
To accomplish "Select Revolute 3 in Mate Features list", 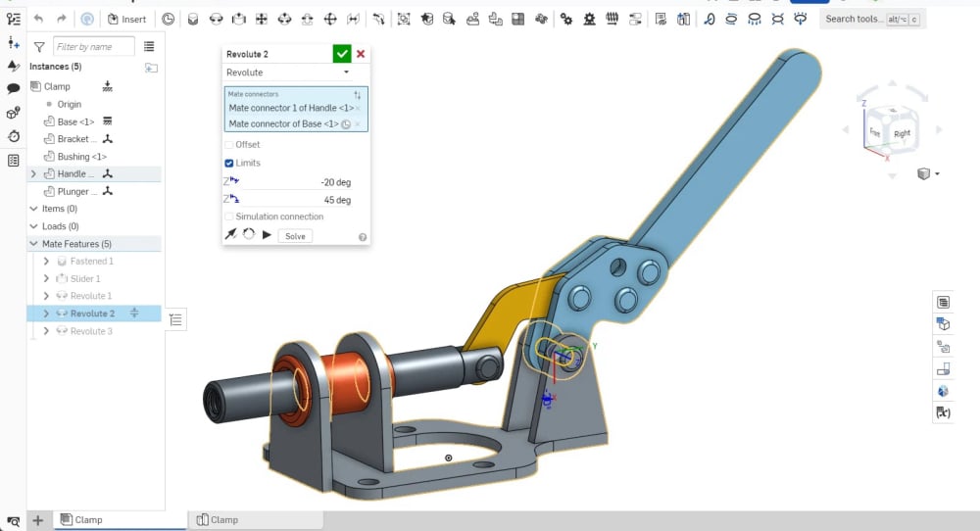I will coord(91,331).
